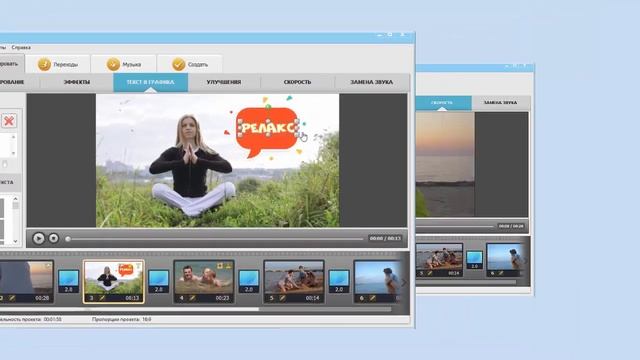Play the video preview
Viewport: 640px width, 360px height.
click(x=38, y=238)
